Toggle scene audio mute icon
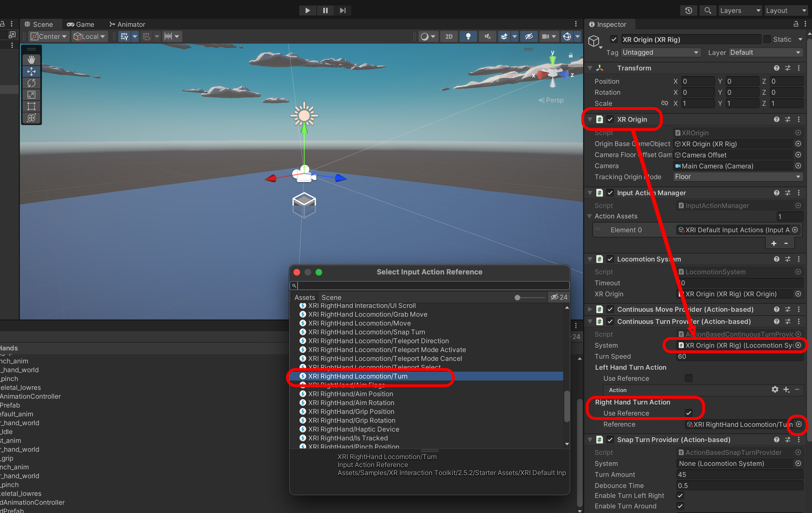The height and width of the screenshot is (513, 812). (x=487, y=36)
